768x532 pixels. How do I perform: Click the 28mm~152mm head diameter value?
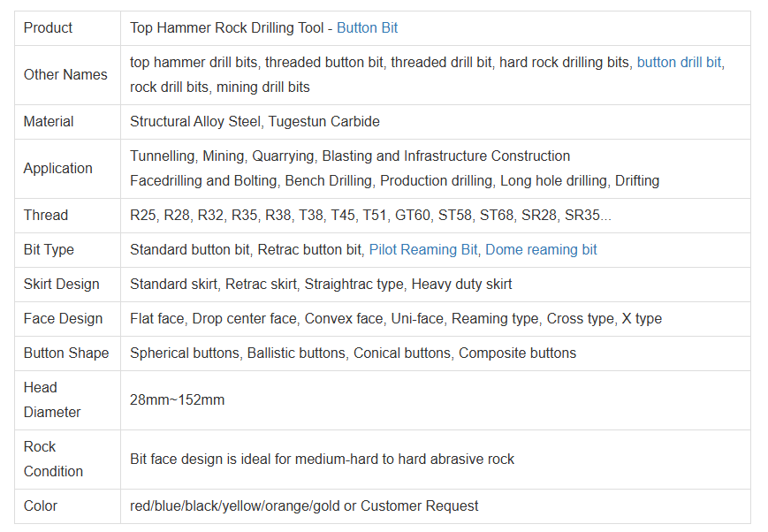(177, 400)
